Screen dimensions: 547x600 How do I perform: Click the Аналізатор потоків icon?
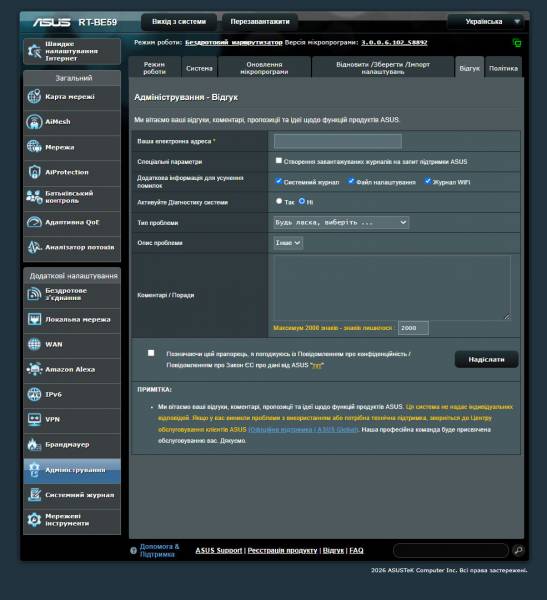click(x=34, y=247)
